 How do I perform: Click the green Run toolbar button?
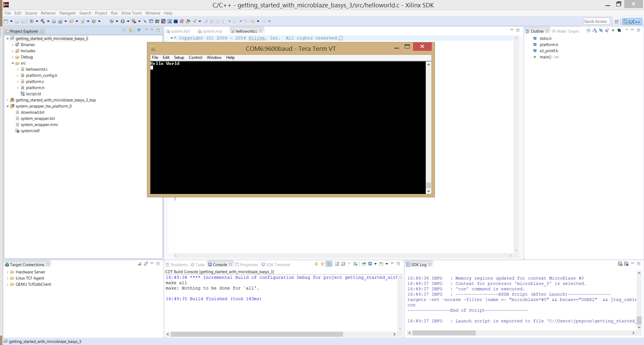(123, 21)
